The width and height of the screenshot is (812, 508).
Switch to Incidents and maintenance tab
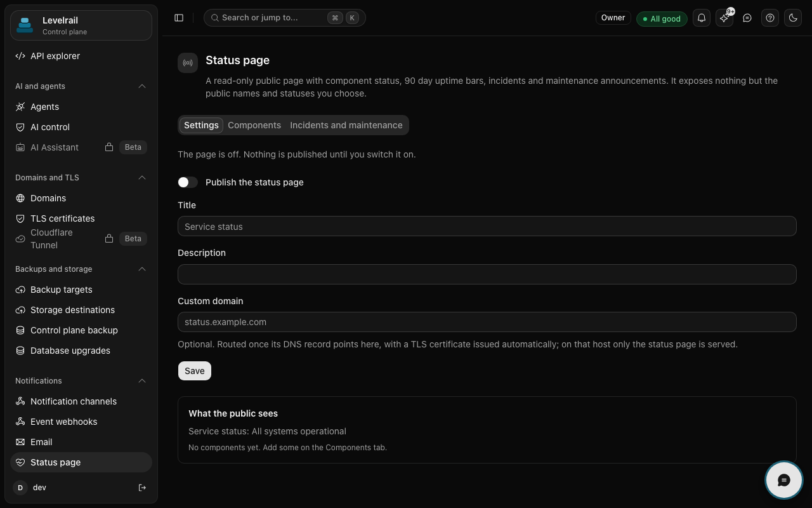pyautogui.click(x=346, y=125)
